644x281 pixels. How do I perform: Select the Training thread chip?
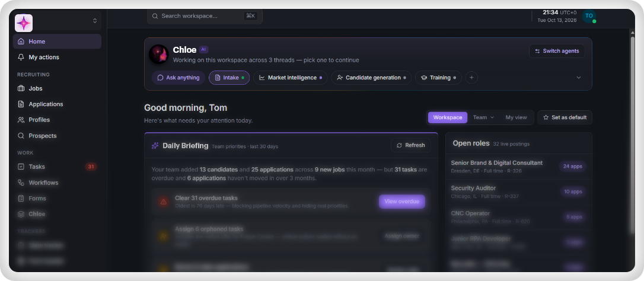[438, 78]
